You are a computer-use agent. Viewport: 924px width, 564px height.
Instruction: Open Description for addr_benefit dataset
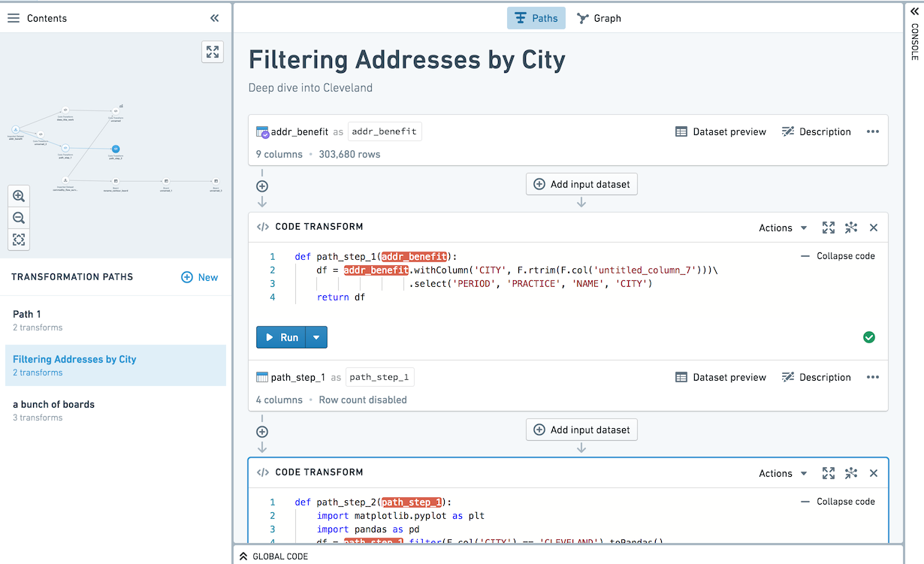click(x=817, y=131)
